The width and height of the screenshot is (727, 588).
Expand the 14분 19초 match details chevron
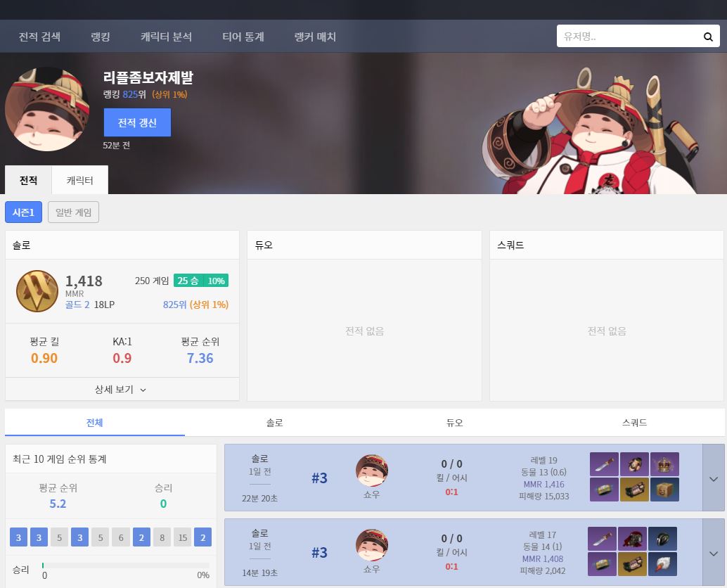(714, 553)
